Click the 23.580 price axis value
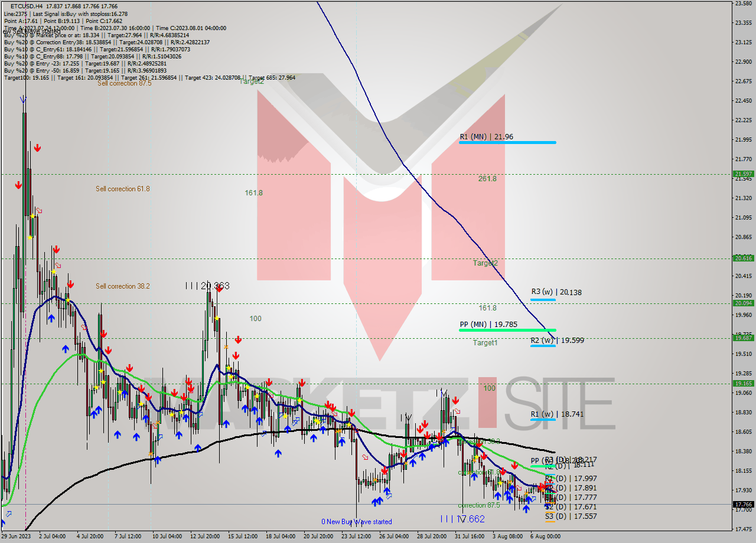The image size is (756, 543). click(x=744, y=4)
